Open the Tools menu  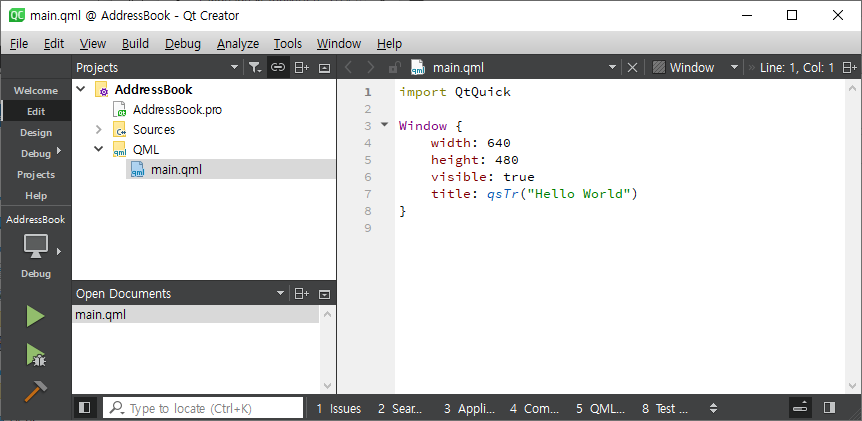coord(288,43)
